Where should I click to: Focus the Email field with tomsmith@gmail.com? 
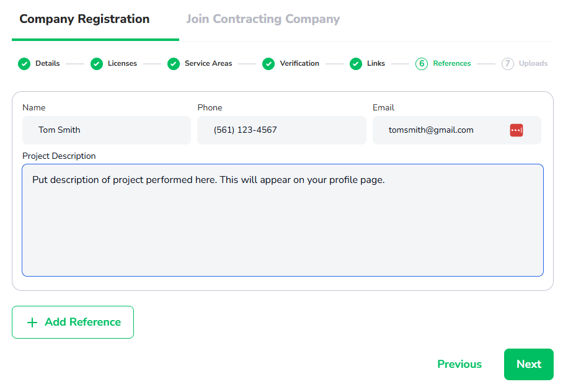point(457,130)
